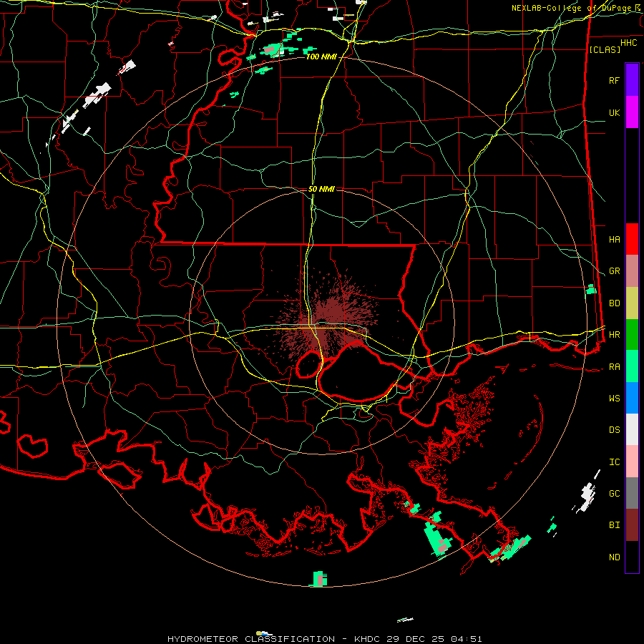Click the NEXLAB-College of DuPage text
This screenshot has width=644, height=644.
[571, 8]
